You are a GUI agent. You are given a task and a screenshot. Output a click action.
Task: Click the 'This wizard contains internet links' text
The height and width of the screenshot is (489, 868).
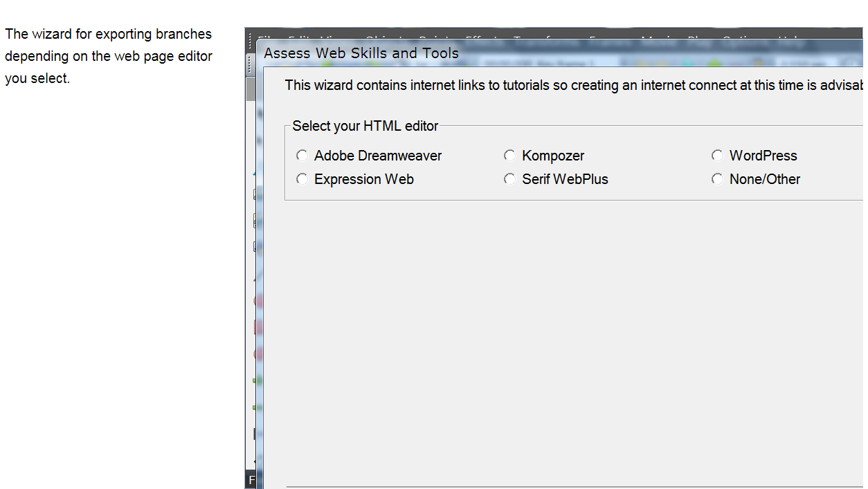(574, 85)
